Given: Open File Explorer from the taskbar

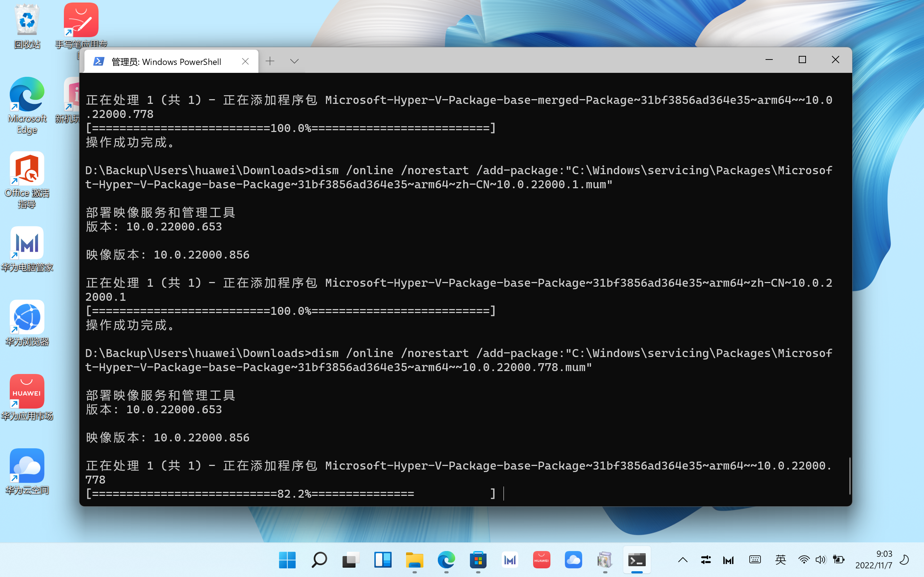Looking at the screenshot, I should pyautogui.click(x=414, y=560).
